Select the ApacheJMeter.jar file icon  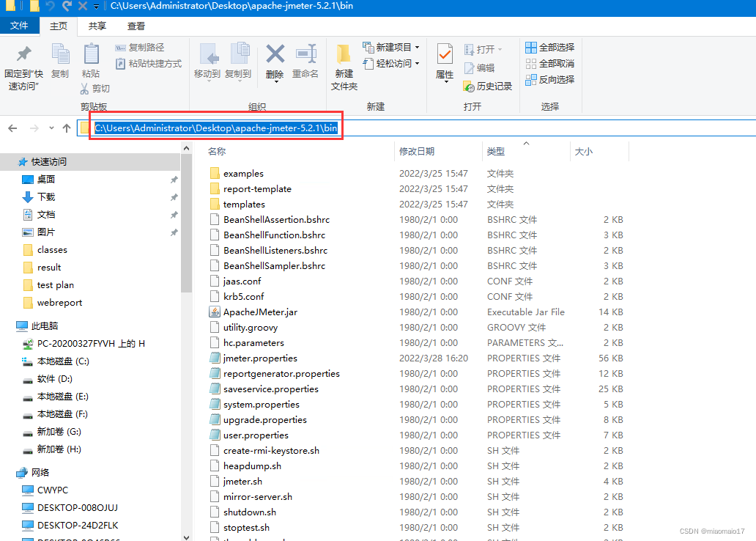pyautogui.click(x=215, y=312)
